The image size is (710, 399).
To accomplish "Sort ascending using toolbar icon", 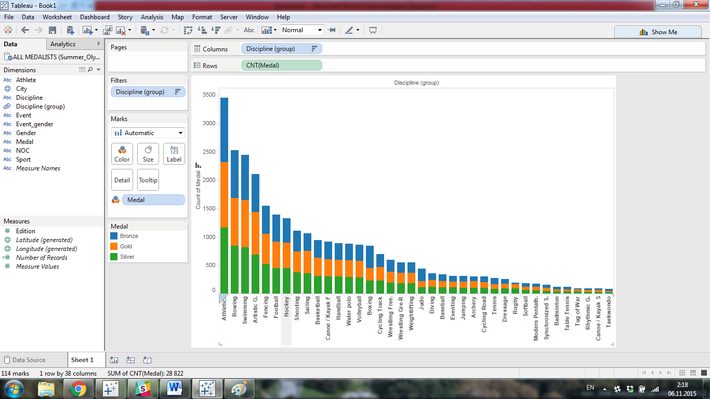I will 202,30.
